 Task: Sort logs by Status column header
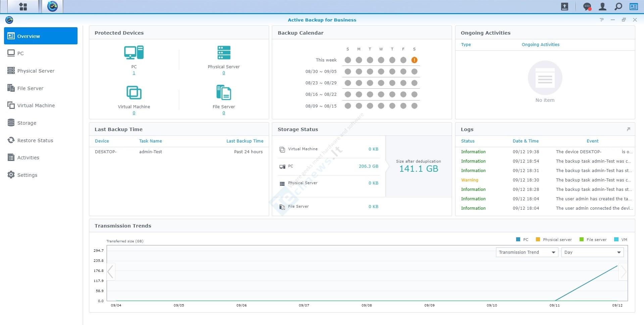tap(467, 141)
